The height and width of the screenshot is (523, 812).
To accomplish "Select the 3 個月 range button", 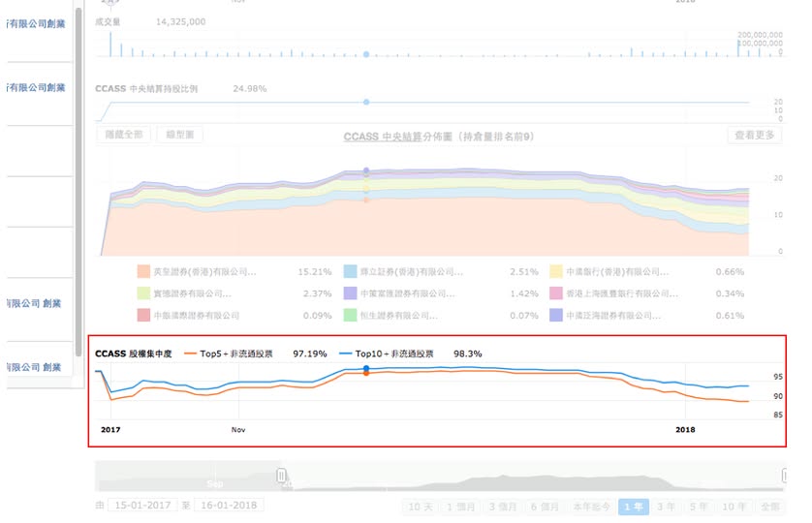I will [503, 507].
